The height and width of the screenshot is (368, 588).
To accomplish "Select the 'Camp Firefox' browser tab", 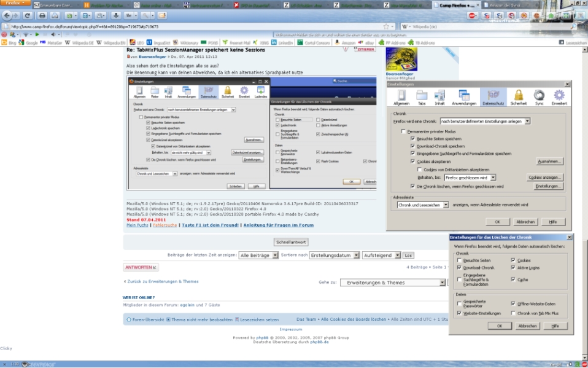I will [456, 6].
